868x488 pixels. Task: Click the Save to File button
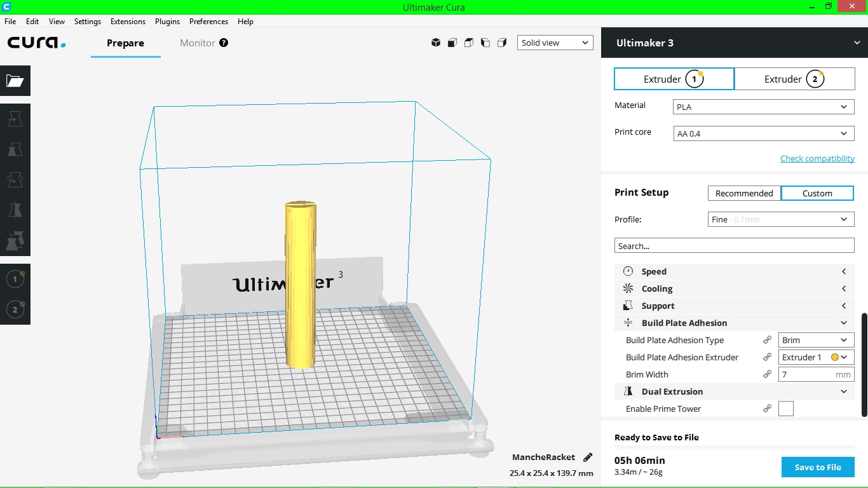[818, 467]
